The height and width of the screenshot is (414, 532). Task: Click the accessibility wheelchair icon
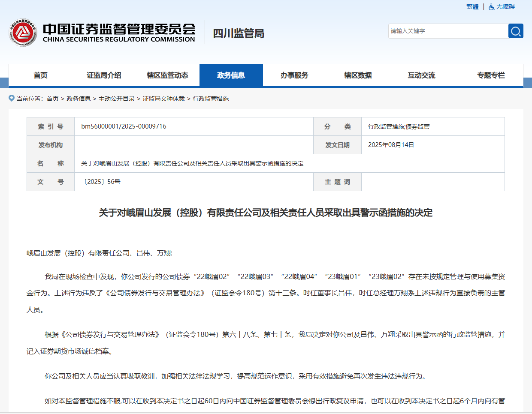491,7
